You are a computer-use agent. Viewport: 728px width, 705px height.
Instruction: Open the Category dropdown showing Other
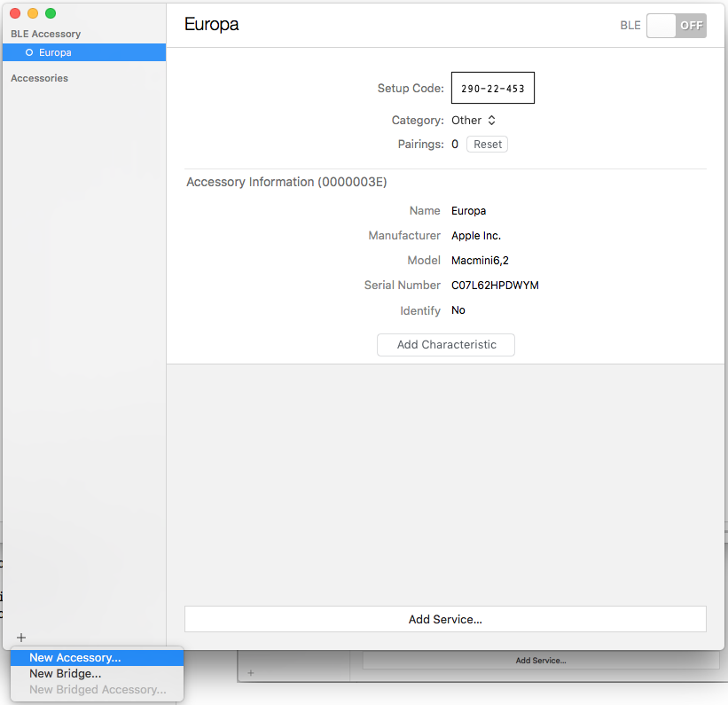474,121
